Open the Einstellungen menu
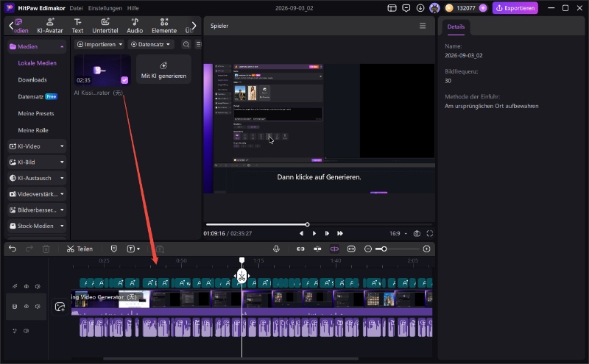 point(105,8)
